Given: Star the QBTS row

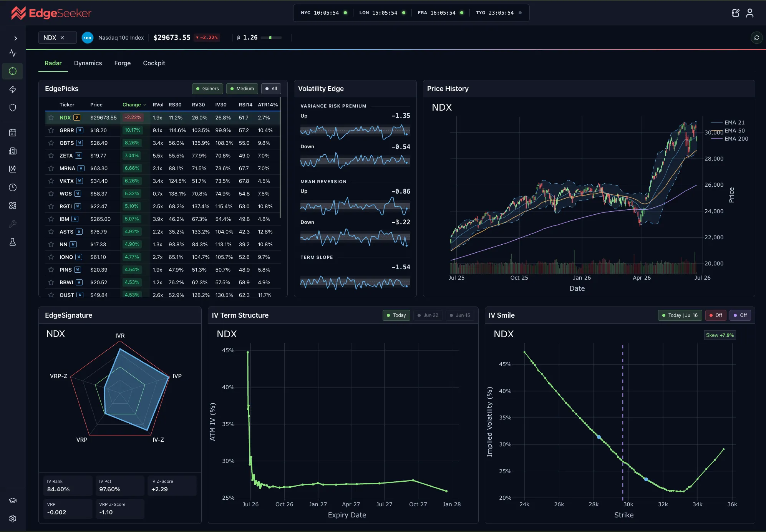Looking at the screenshot, I should point(51,143).
